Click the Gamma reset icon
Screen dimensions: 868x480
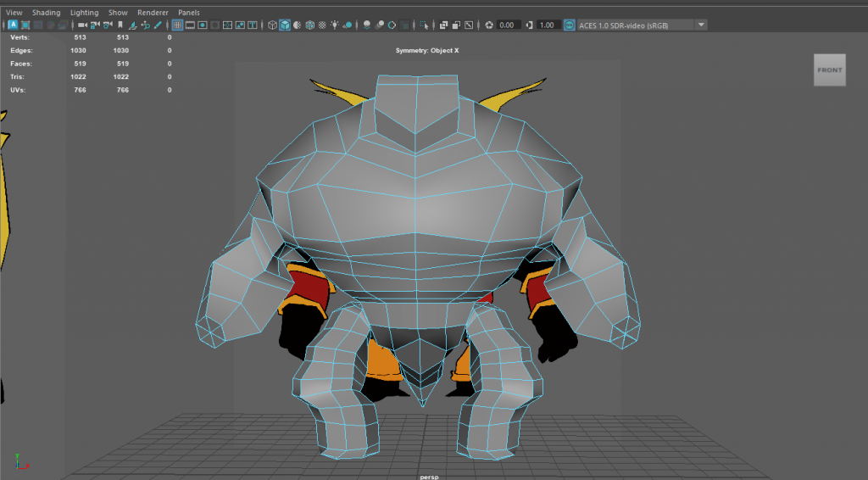click(x=529, y=25)
